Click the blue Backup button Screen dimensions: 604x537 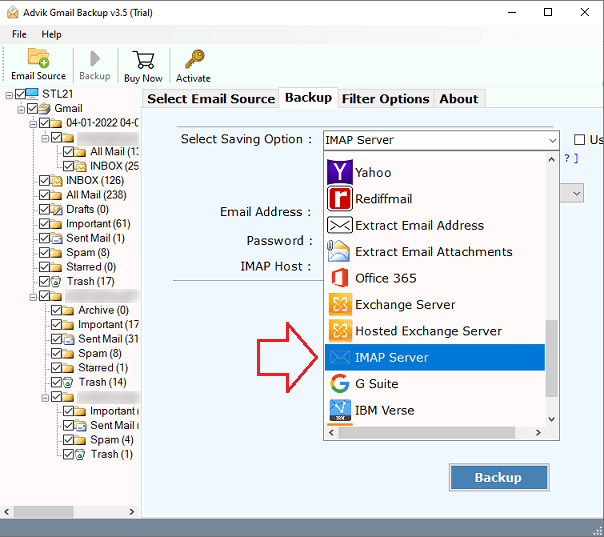point(499,477)
